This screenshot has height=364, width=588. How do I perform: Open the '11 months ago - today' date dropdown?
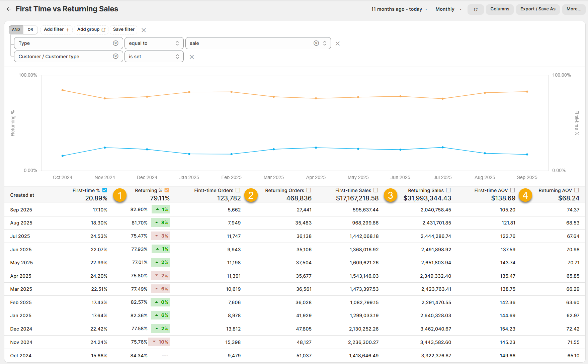point(399,9)
